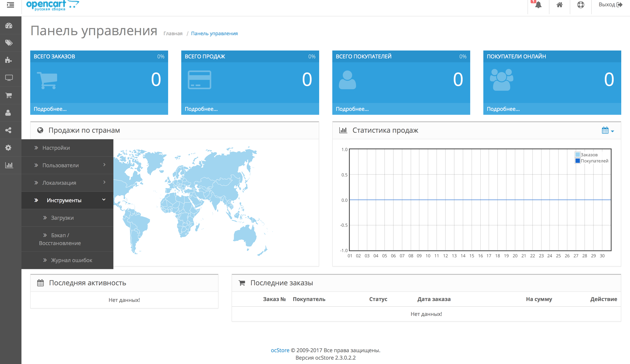Click the notifications bell icon
The width and height of the screenshot is (630, 364).
click(x=538, y=5)
